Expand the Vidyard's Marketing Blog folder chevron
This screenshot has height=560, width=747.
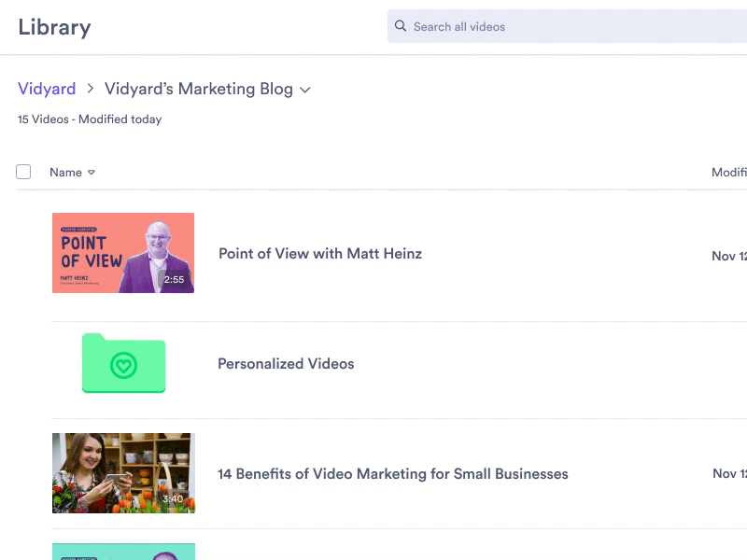coord(305,91)
